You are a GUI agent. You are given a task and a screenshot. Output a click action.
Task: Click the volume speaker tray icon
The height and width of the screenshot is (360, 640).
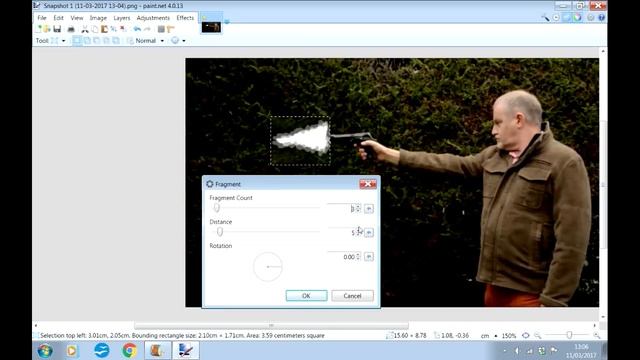[517, 351]
